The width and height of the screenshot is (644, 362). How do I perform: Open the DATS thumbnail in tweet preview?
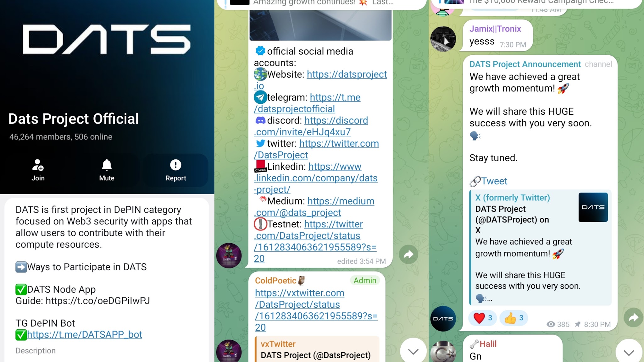pos(593,207)
